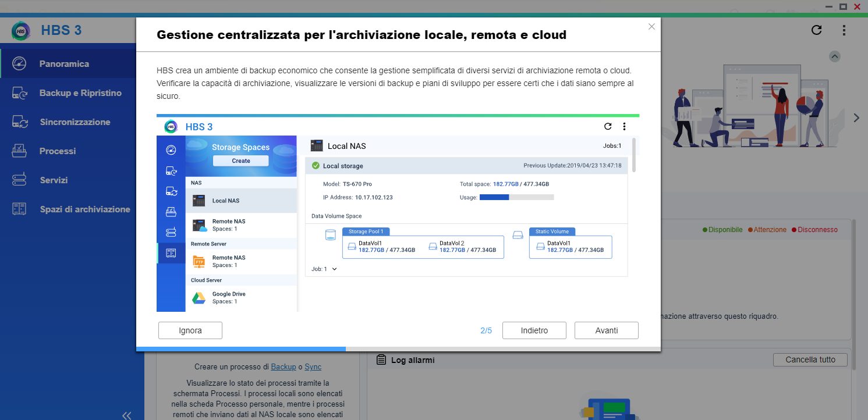Click the Model: TS-670 Pro text
The height and width of the screenshot is (420, 868).
click(348, 184)
